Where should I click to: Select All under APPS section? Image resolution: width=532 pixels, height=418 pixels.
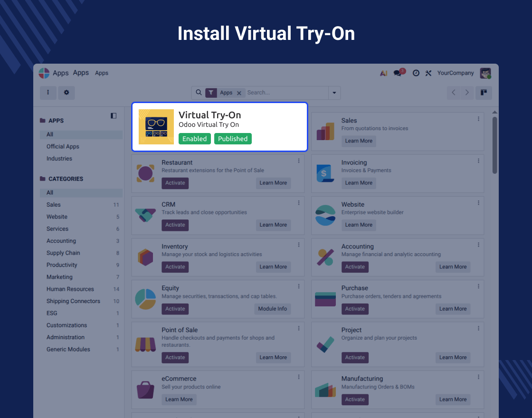point(81,134)
